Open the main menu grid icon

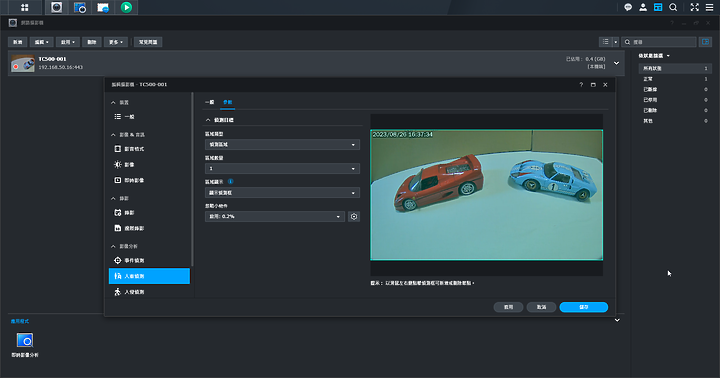click(x=24, y=7)
